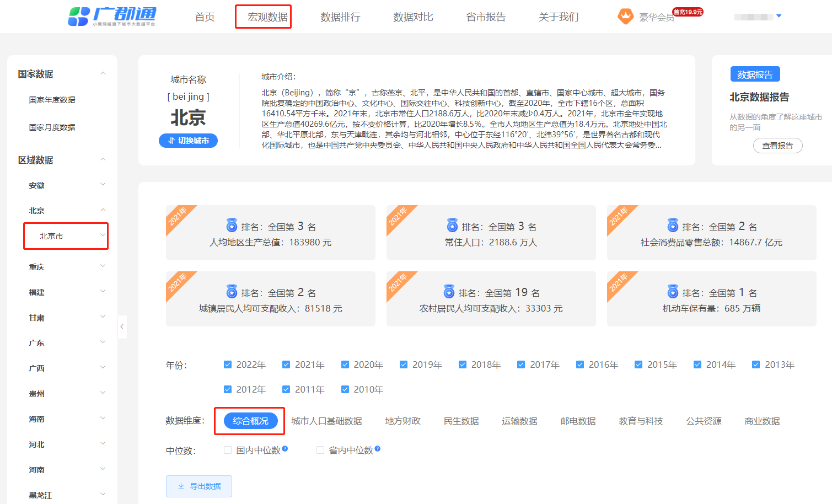832x504 pixels.
Task: Toggle the 2018年 year checkbox
Action: tap(463, 364)
